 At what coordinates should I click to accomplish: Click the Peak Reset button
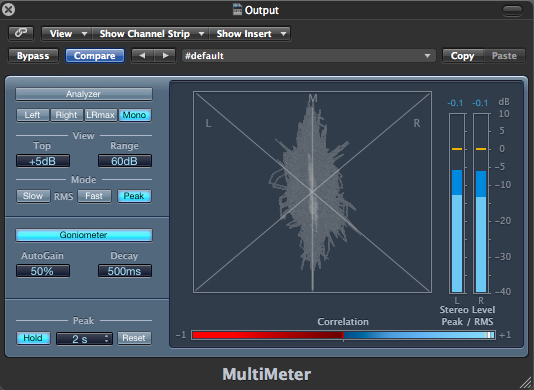(134, 338)
